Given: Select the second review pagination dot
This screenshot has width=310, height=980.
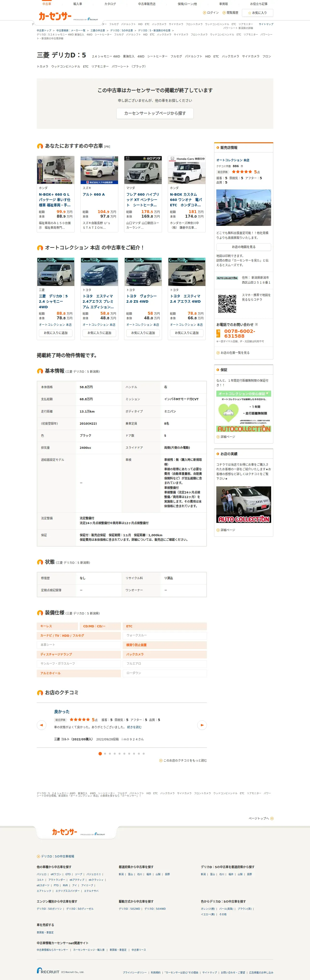Looking at the screenshot, I should coord(105,754).
